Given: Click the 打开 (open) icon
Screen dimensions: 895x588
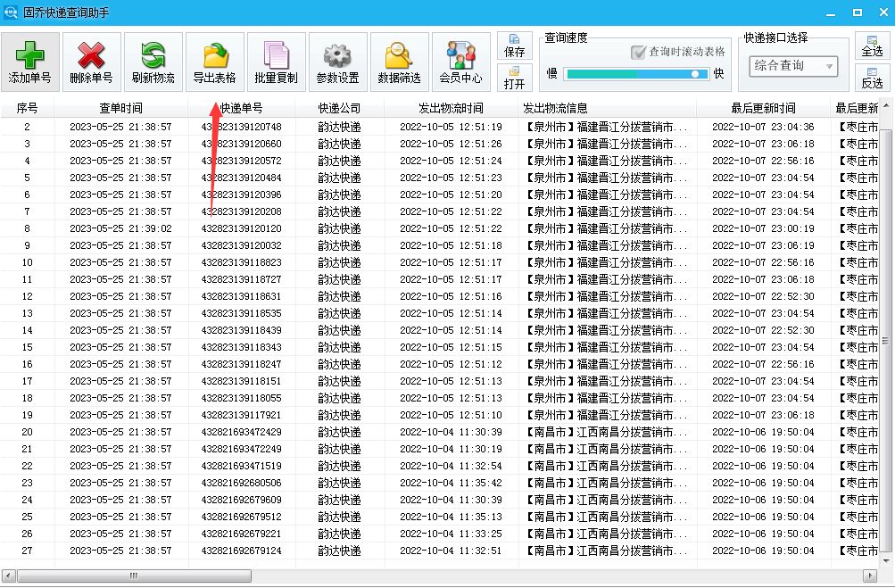Looking at the screenshot, I should click(514, 77).
